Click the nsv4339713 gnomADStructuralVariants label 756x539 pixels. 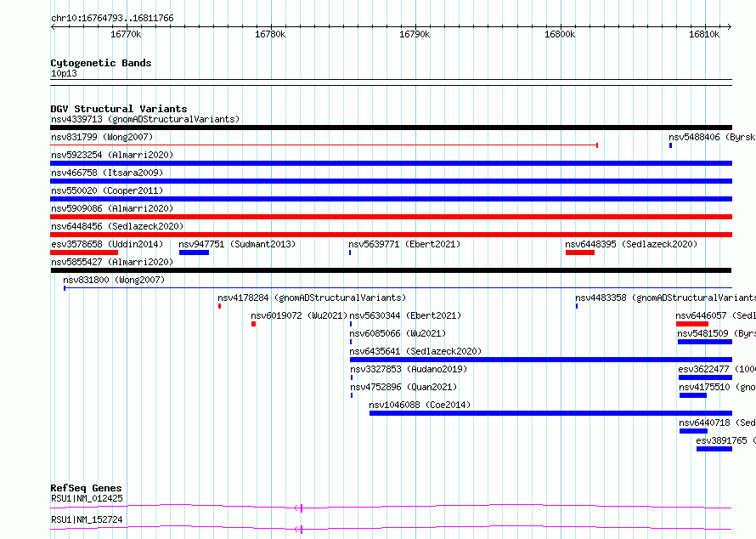[145, 119]
